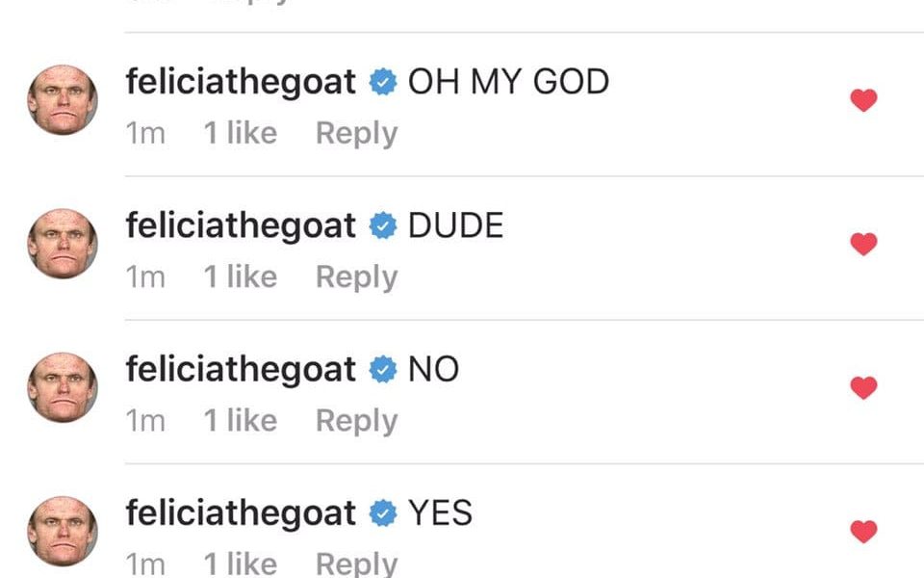Screen dimensions: 924x578
Task: Reply to the NO comment
Action: point(356,421)
